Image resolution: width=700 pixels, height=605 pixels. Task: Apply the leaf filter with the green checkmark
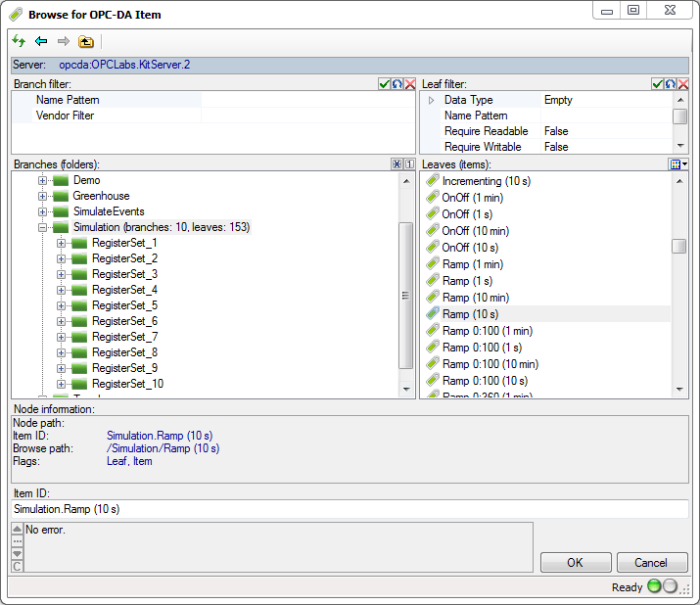point(658,85)
